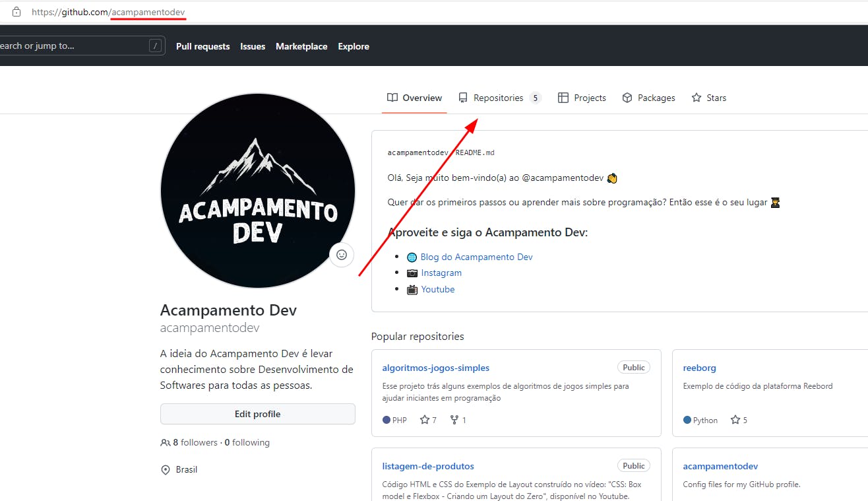Click the browser address bar URL
The height and width of the screenshot is (501, 868).
coord(108,12)
